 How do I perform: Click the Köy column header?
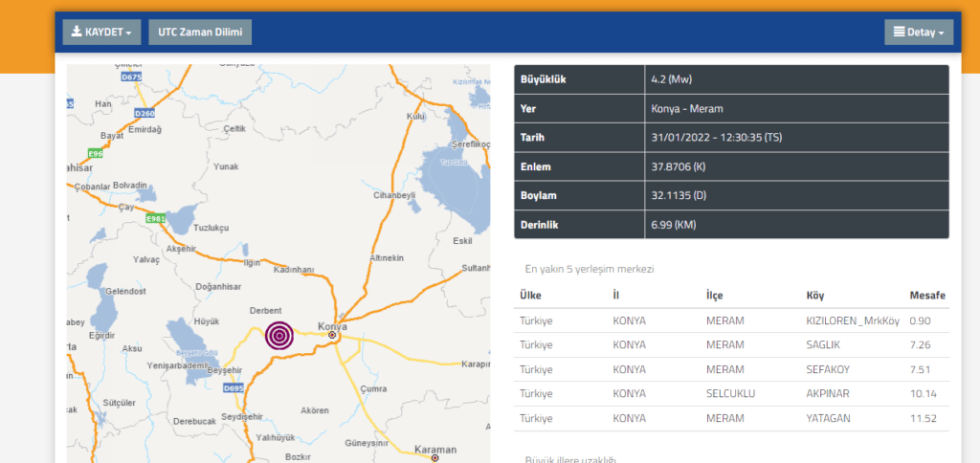815,296
